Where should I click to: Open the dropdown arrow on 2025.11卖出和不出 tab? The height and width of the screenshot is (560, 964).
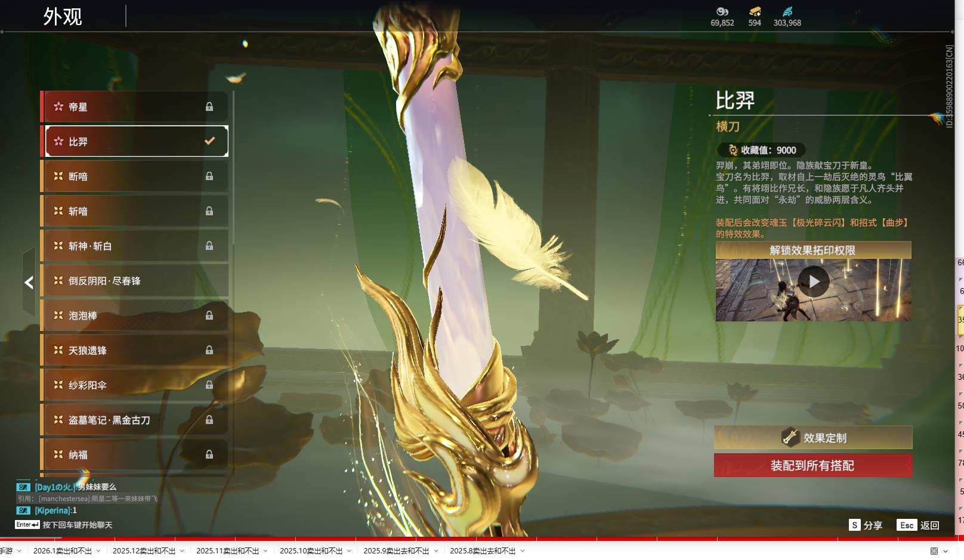click(265, 551)
